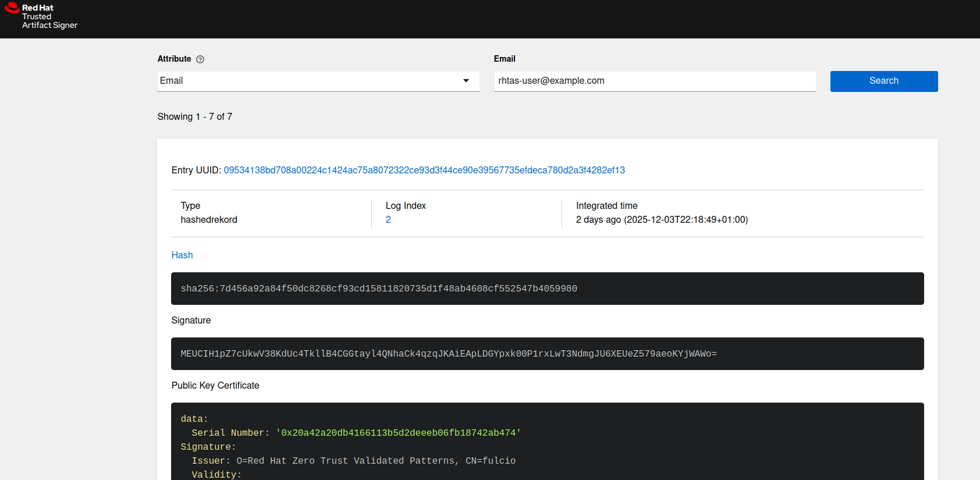The image size is (980, 480).
Task: Focus the Email input with rhtas-user@example.com
Action: pyautogui.click(x=654, y=81)
